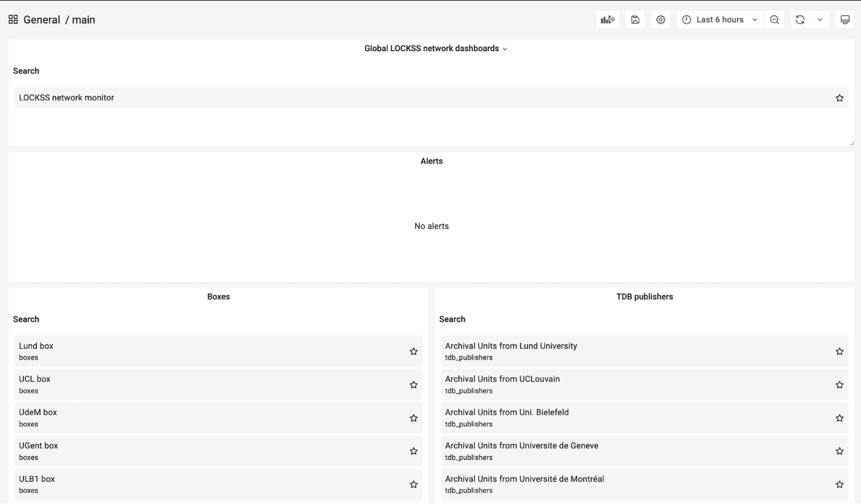
Task: Save the dashboard
Action: coord(634,19)
